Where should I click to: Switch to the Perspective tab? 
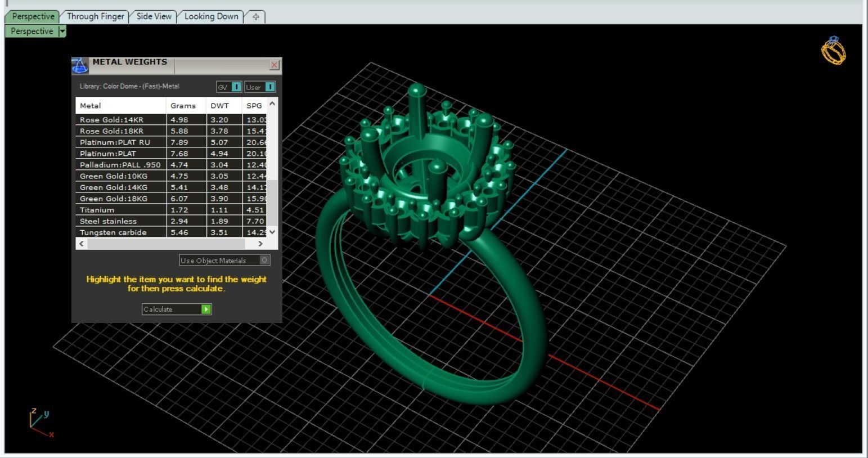pyautogui.click(x=33, y=16)
